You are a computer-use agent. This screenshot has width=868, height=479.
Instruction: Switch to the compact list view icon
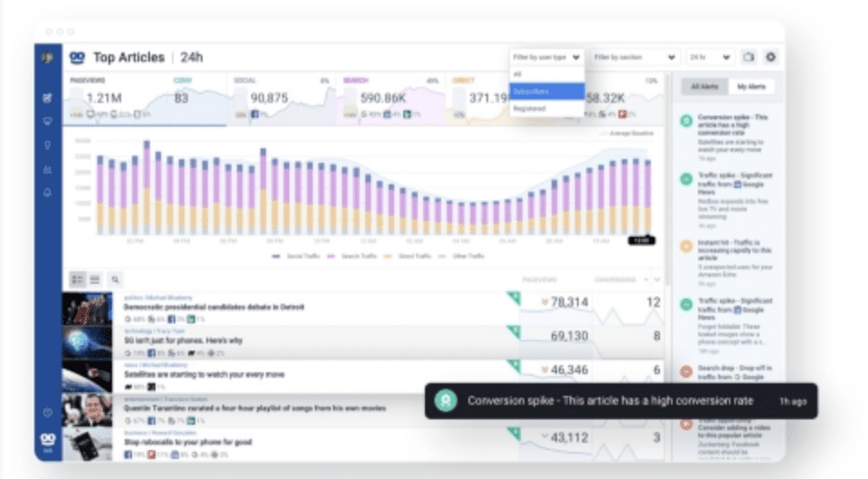(95, 279)
